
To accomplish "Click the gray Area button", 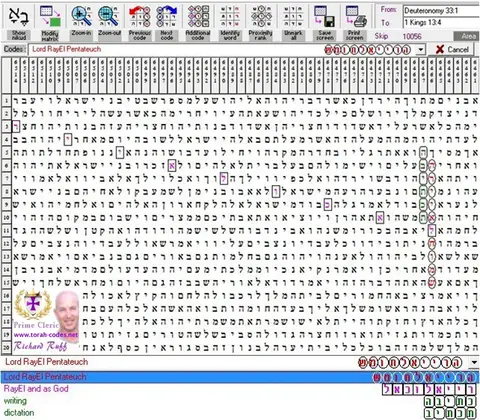I will click(x=467, y=36).
